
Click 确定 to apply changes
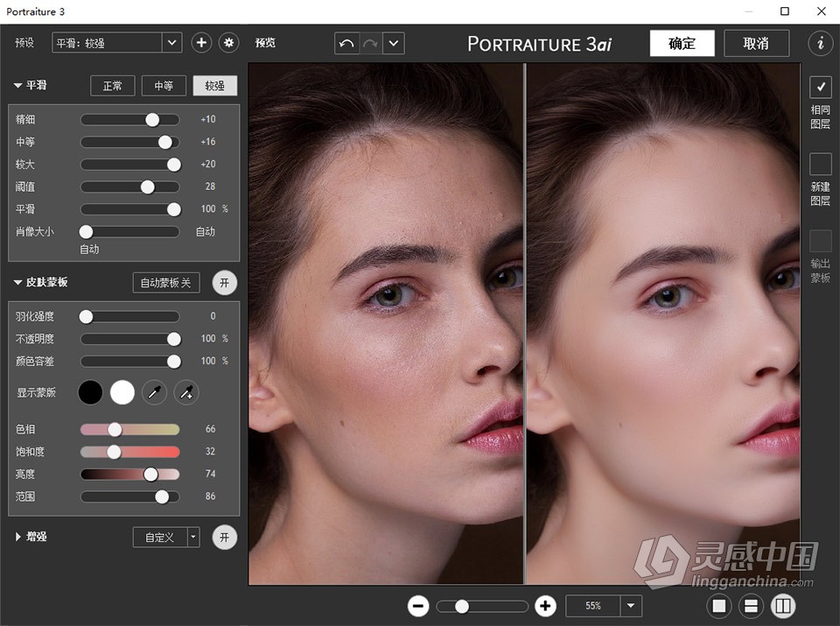click(x=682, y=42)
